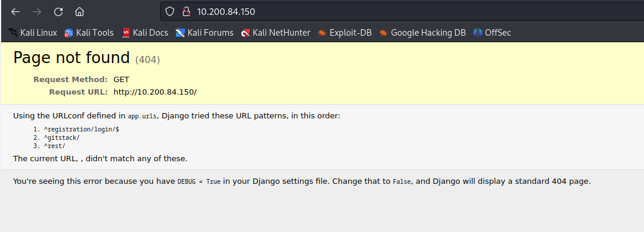Open the Exploit-DB bookmark

[344, 33]
